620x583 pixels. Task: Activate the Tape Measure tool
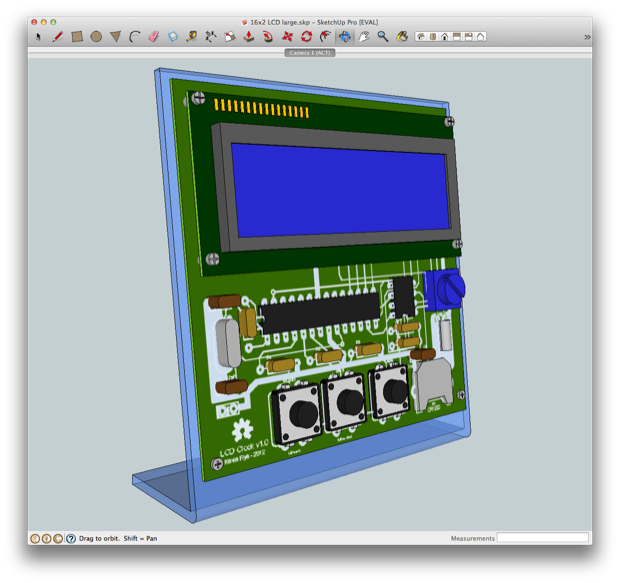(192, 37)
